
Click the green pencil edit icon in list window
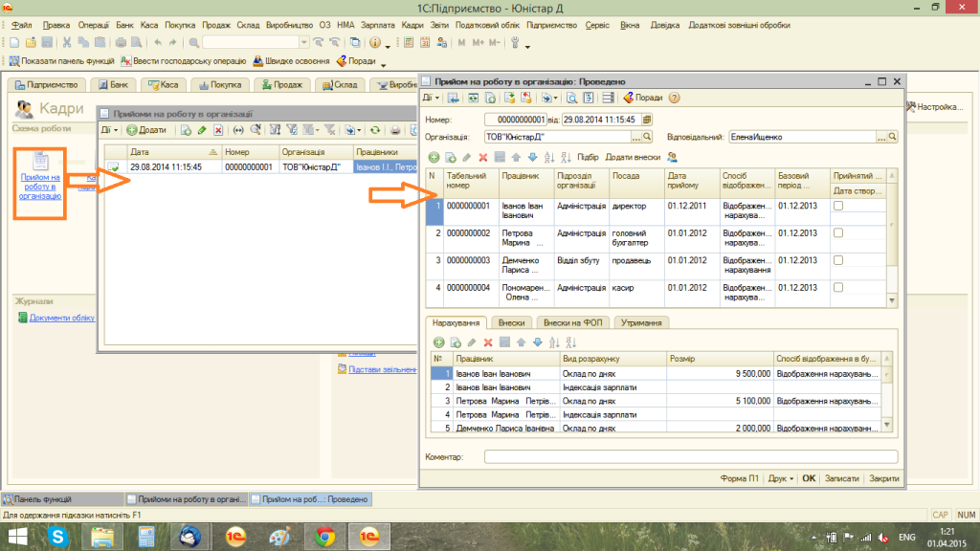coord(202,130)
